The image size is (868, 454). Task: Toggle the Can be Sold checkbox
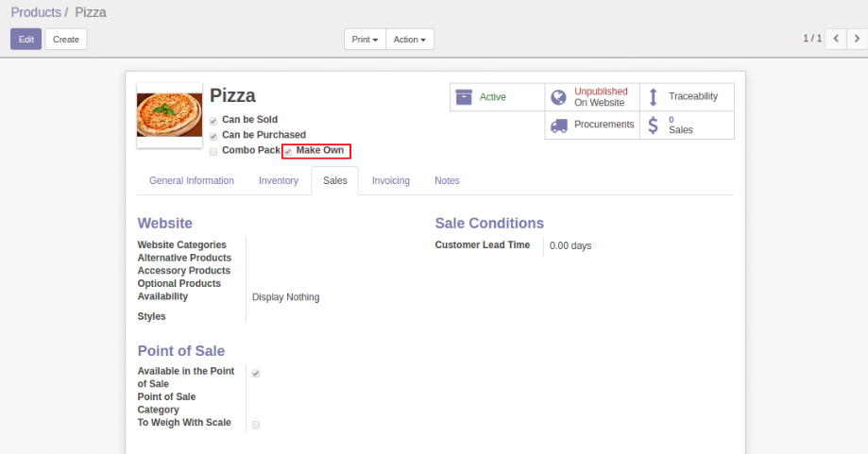(213, 121)
